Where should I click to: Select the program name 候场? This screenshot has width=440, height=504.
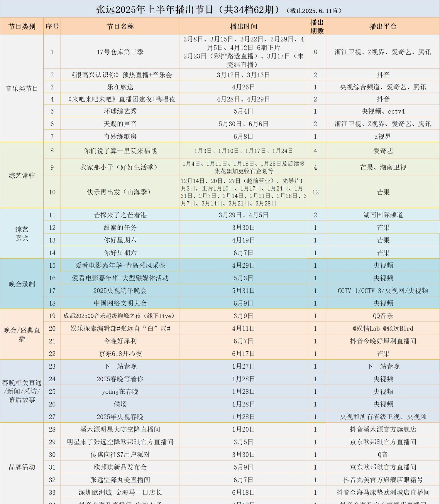[120, 404]
